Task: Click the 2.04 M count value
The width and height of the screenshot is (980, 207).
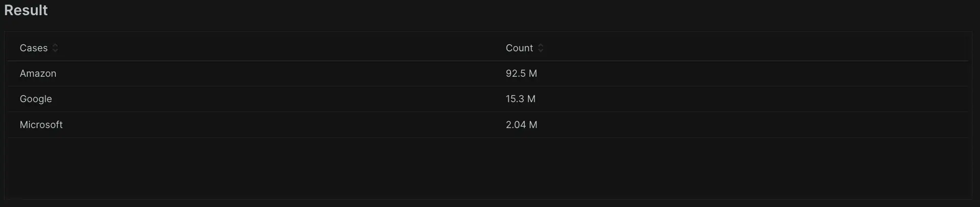Action: click(x=521, y=125)
